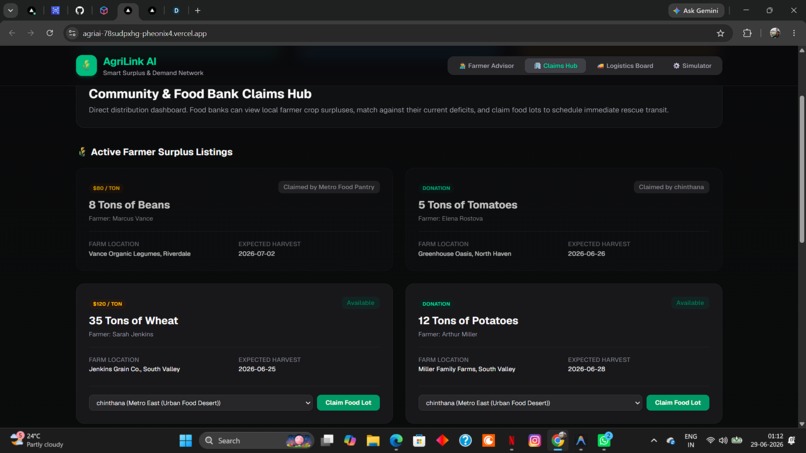The height and width of the screenshot is (453, 806).
Task: Open the Chrome profile avatar
Action: (775, 33)
